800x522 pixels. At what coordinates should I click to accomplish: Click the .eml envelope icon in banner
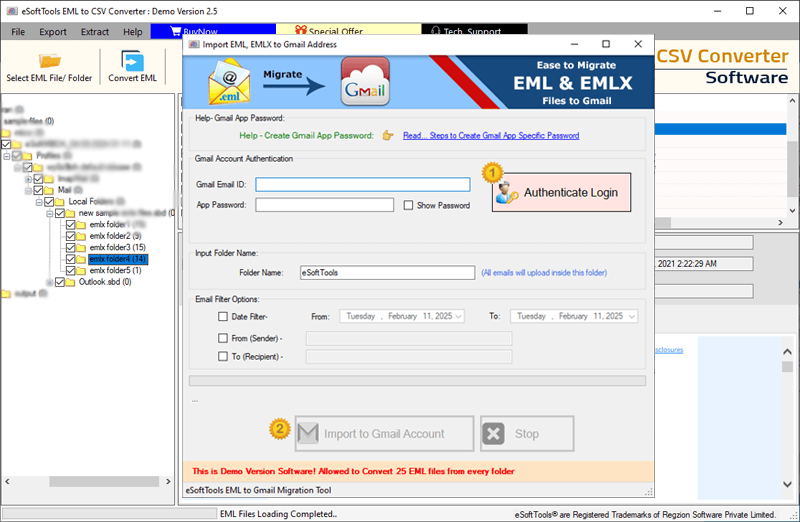229,82
